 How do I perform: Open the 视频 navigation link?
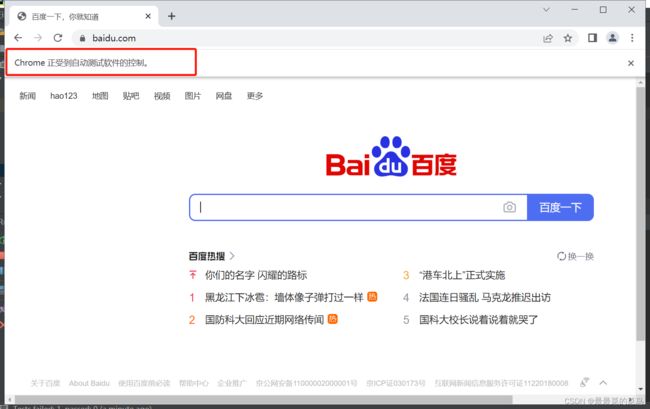[x=162, y=96]
